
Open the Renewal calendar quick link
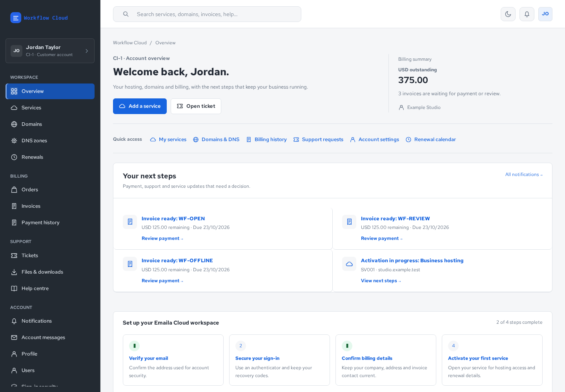pyautogui.click(x=431, y=140)
